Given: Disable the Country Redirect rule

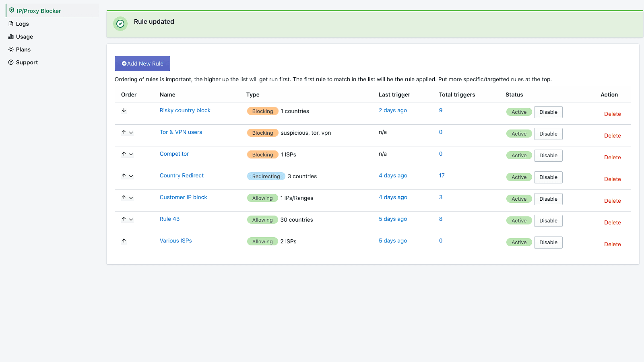Looking at the screenshot, I should coord(548,177).
